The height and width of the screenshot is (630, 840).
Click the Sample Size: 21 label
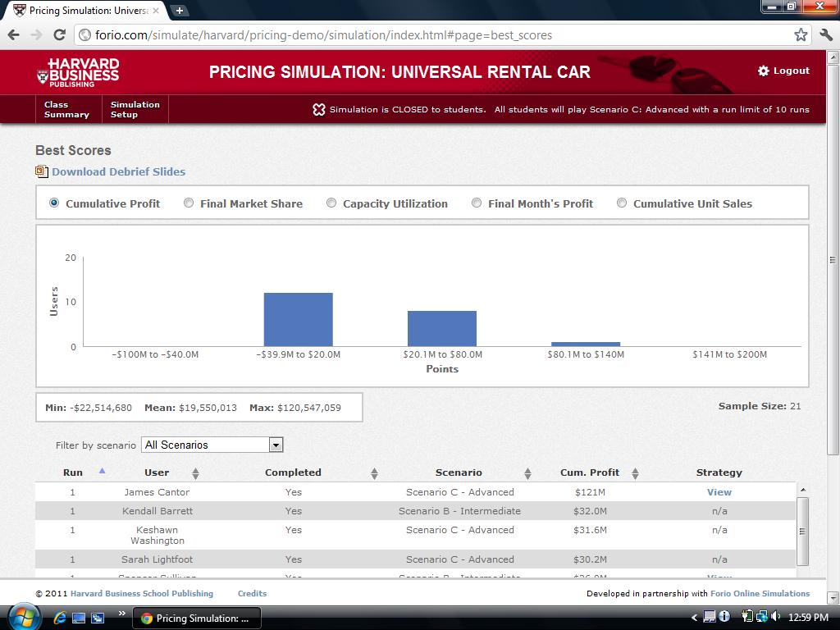[760, 406]
